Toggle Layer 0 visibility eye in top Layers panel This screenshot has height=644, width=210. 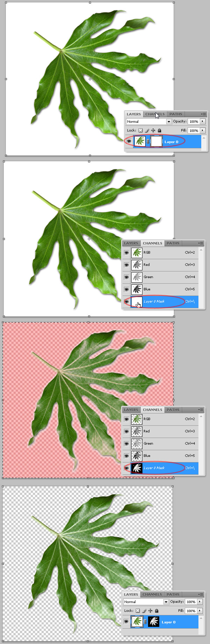[129, 142]
